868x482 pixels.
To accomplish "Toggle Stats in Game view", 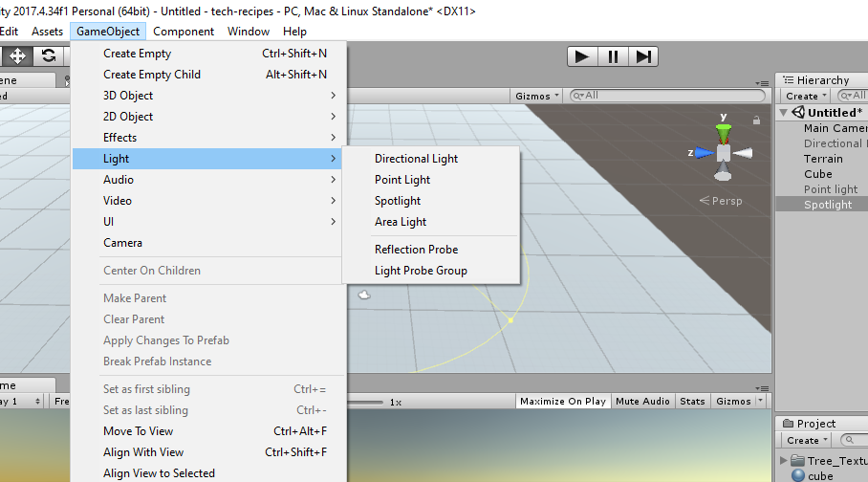I will 692,401.
